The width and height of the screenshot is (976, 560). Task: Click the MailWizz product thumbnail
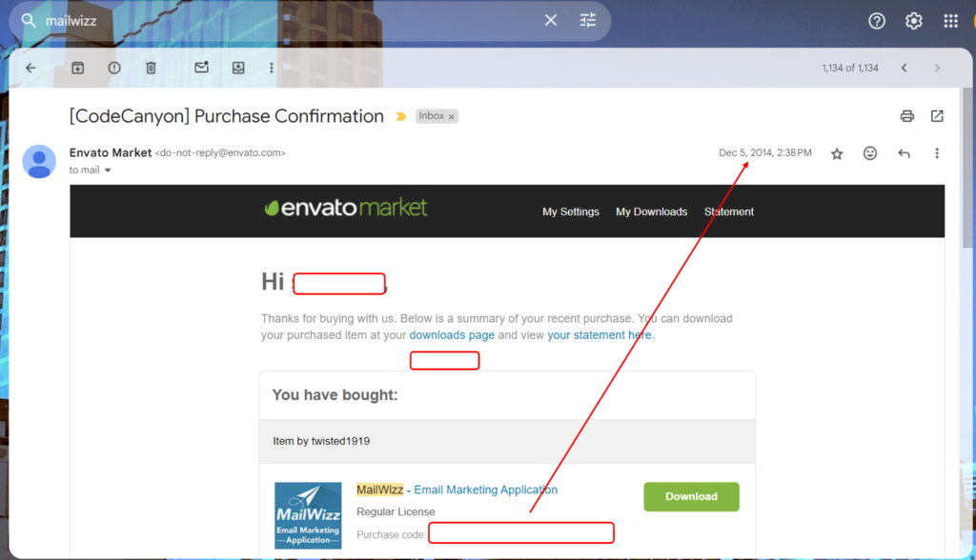(x=308, y=516)
